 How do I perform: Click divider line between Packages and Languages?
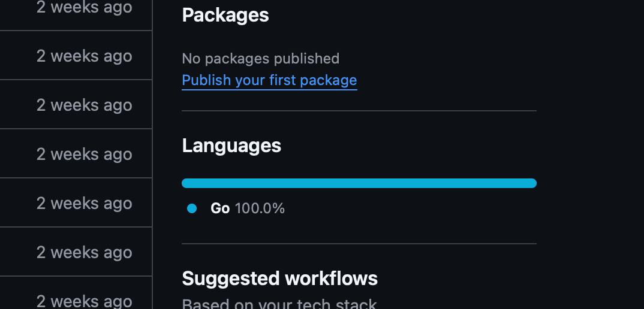click(359, 111)
